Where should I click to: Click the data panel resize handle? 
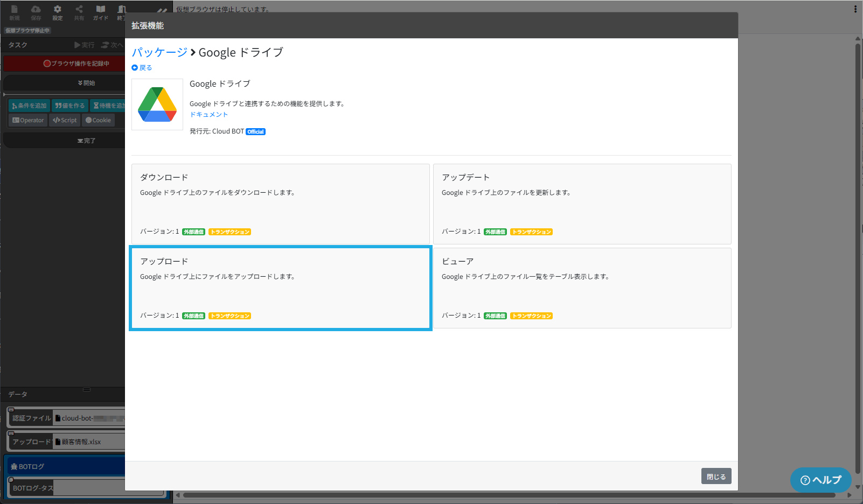[x=87, y=389]
